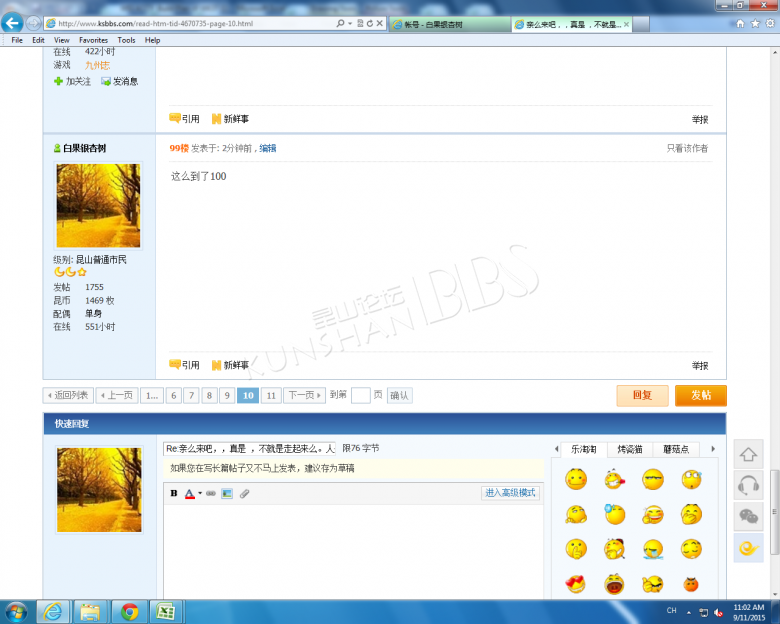Insert the first smiley emoticon
Screen dimensions: 780x624
[575, 480]
